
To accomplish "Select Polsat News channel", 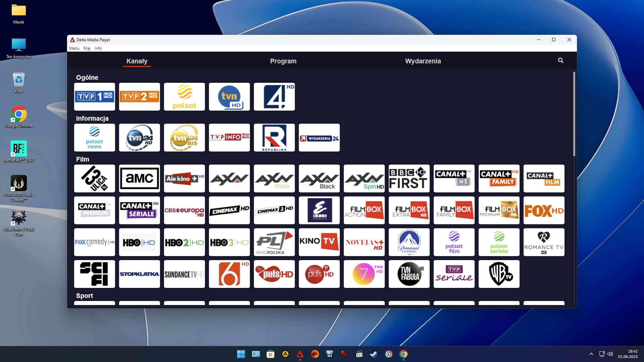I will (x=95, y=137).
